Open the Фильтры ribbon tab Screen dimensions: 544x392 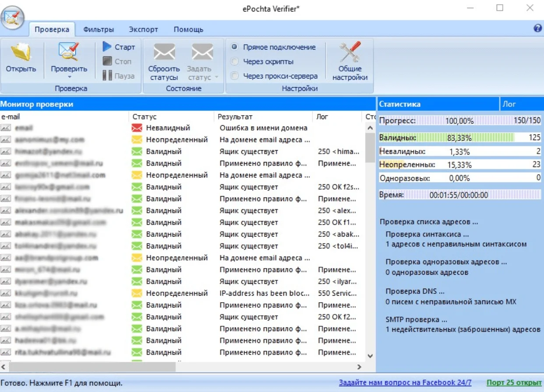(x=99, y=29)
